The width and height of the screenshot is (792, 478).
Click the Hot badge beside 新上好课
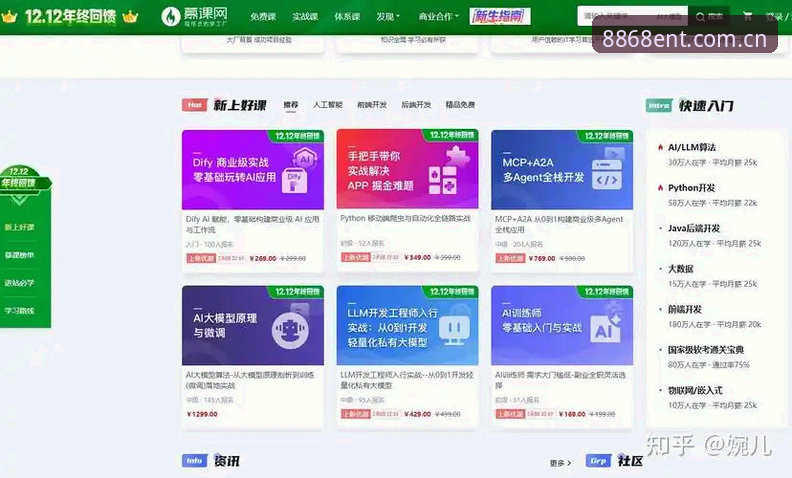(x=194, y=105)
